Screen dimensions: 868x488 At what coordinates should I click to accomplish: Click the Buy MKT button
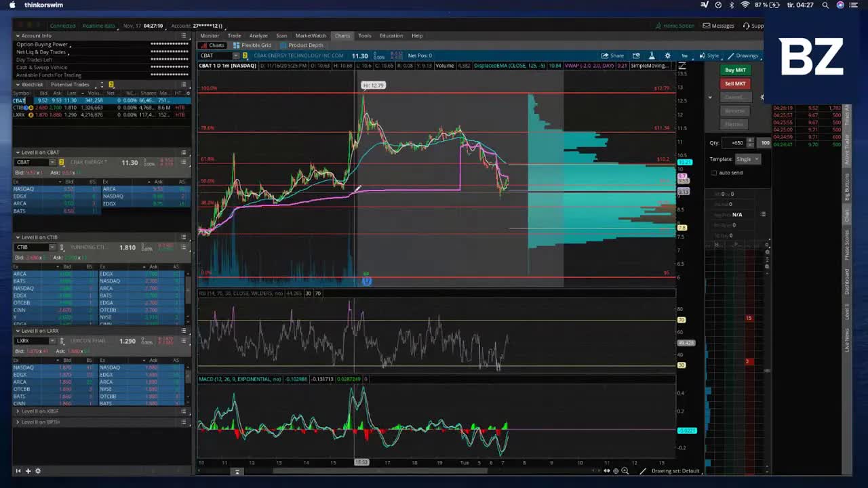pos(735,70)
